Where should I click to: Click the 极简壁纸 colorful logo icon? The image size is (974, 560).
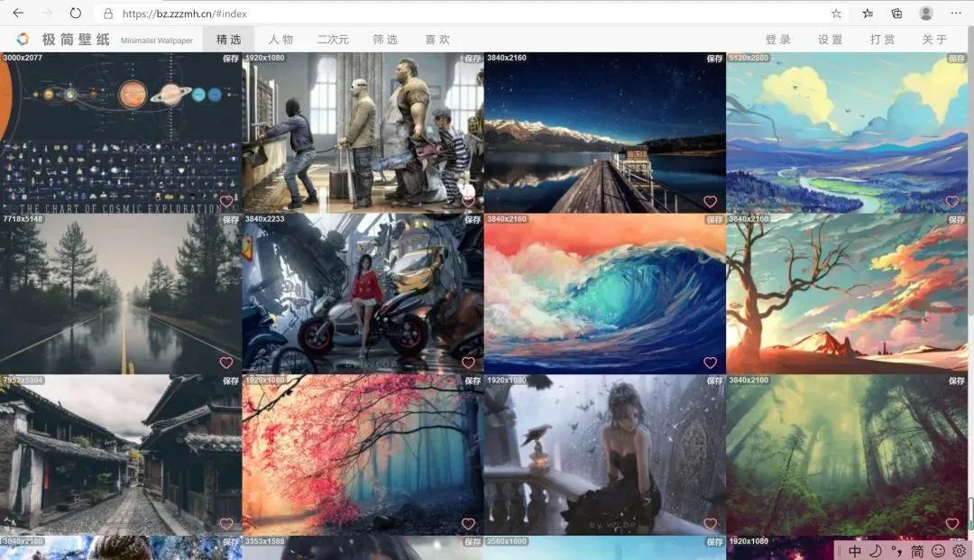pos(23,39)
